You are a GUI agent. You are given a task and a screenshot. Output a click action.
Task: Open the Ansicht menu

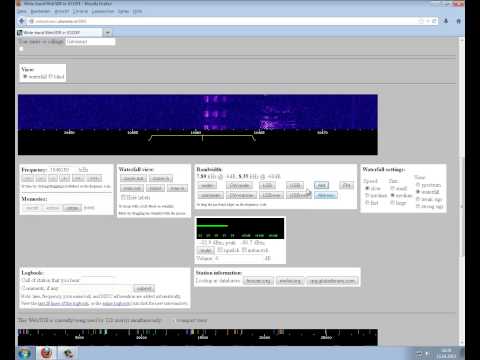click(62, 11)
